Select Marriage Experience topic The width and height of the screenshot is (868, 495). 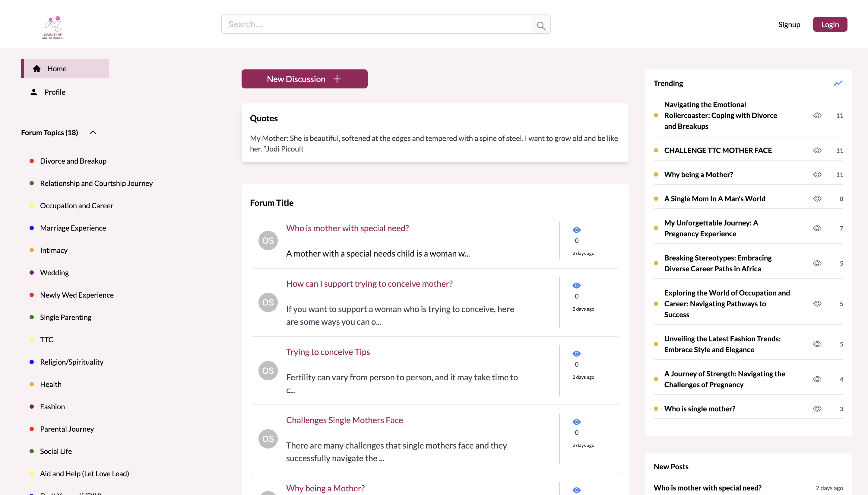73,228
